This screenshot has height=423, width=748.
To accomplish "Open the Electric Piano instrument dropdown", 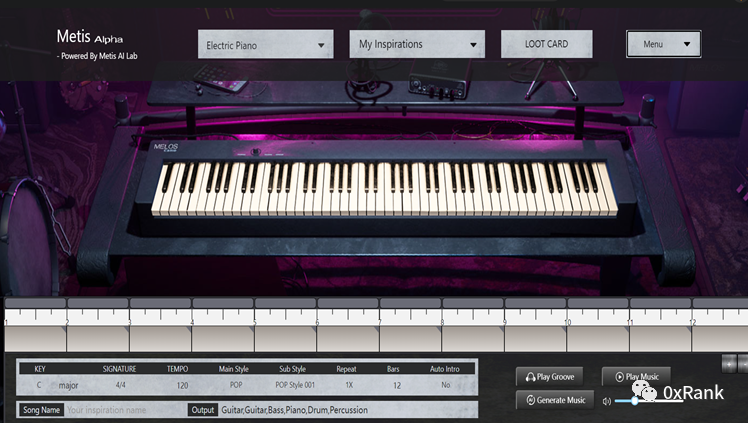I will 266,44.
